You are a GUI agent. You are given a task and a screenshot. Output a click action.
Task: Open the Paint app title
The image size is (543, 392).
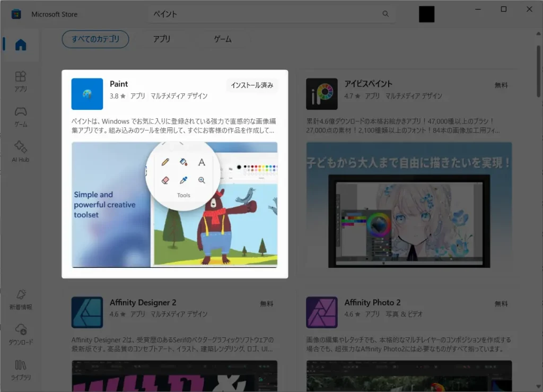119,84
